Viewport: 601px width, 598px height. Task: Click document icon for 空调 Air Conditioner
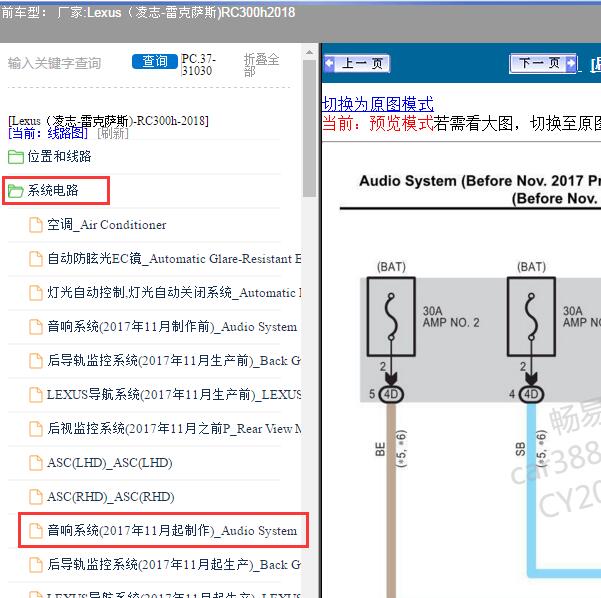36,225
